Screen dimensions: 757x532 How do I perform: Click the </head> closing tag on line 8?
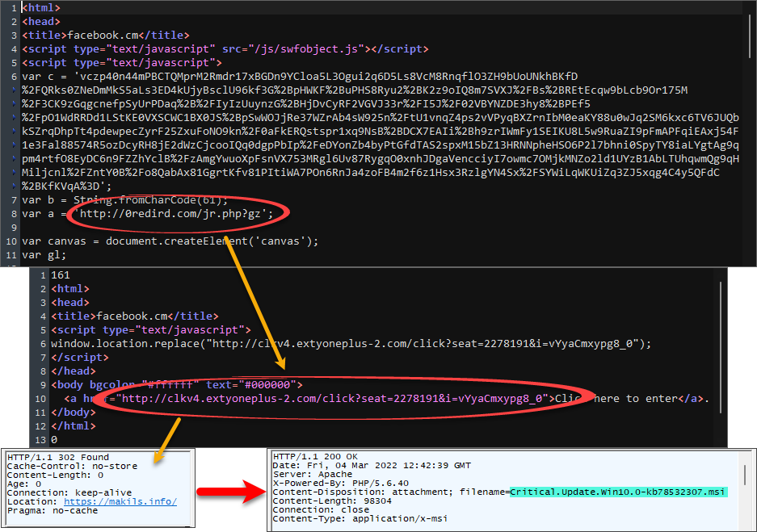tap(74, 371)
